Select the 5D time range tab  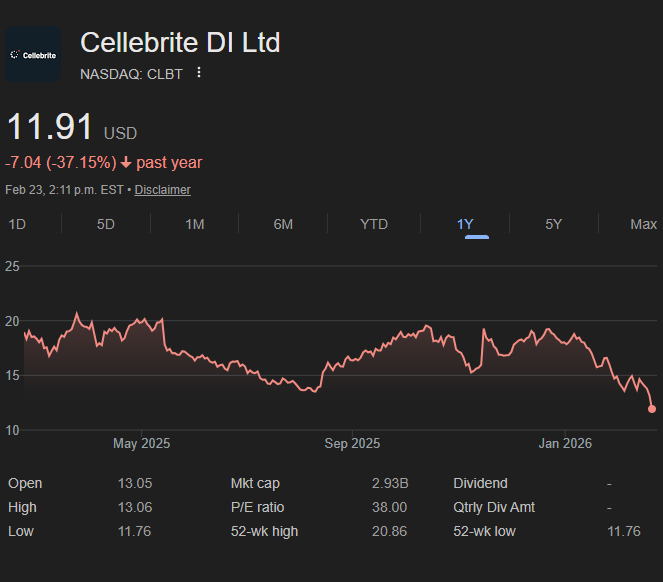(x=106, y=224)
